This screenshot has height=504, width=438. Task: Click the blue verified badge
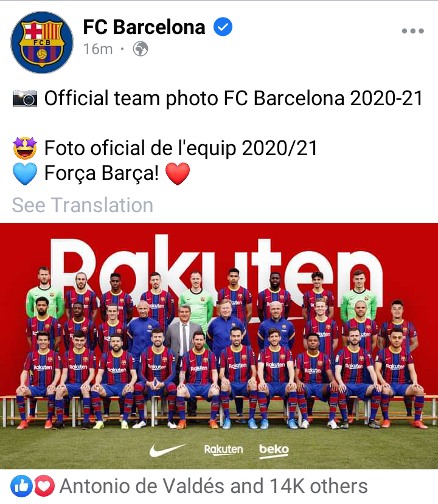click(223, 27)
